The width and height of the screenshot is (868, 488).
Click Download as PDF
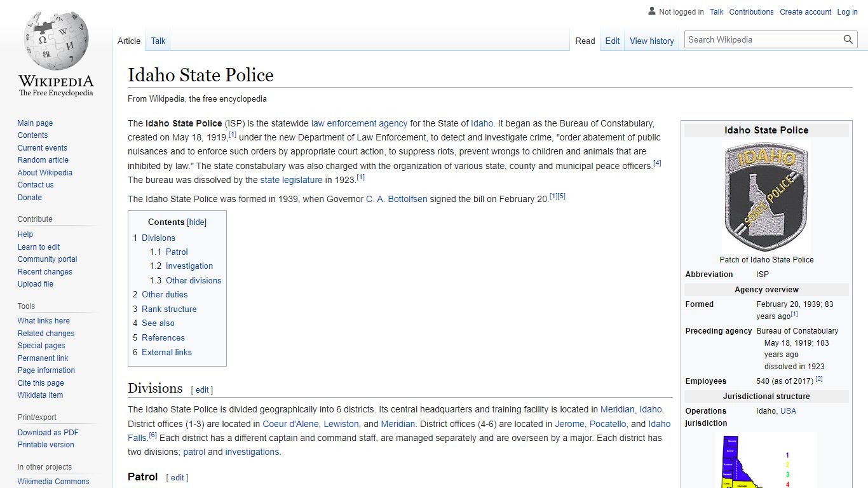(48, 433)
